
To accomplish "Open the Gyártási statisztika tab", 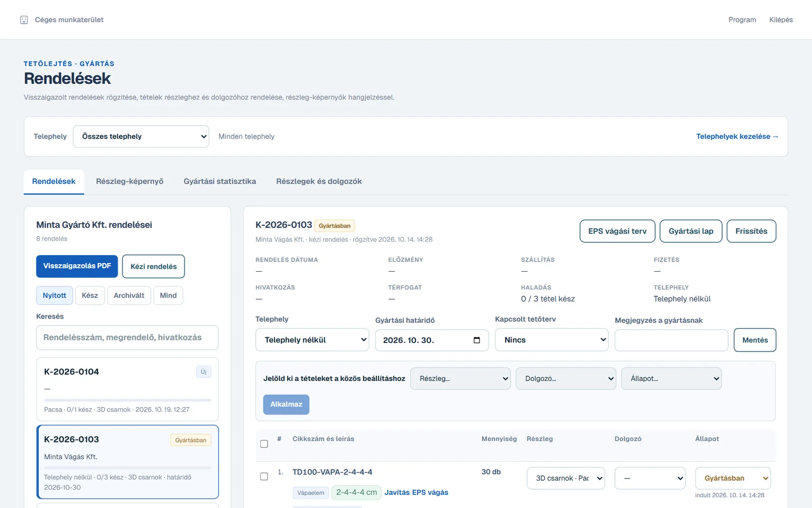I will tap(220, 181).
